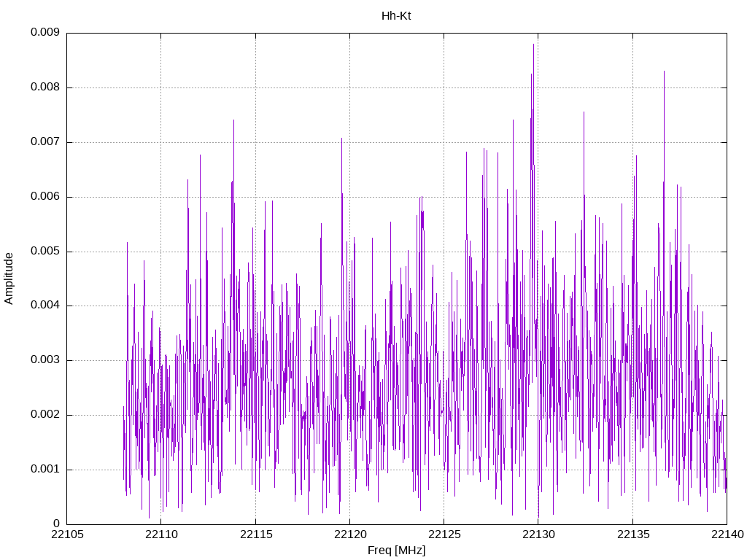Click the y-axis tick value 0.007
Viewport: 747px width, 560px height.
click(44, 142)
